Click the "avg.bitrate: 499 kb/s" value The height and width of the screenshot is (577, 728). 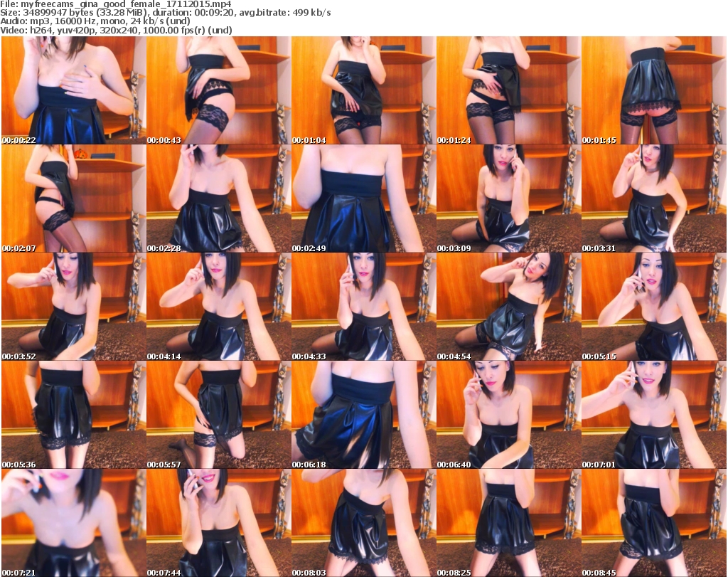click(x=284, y=13)
